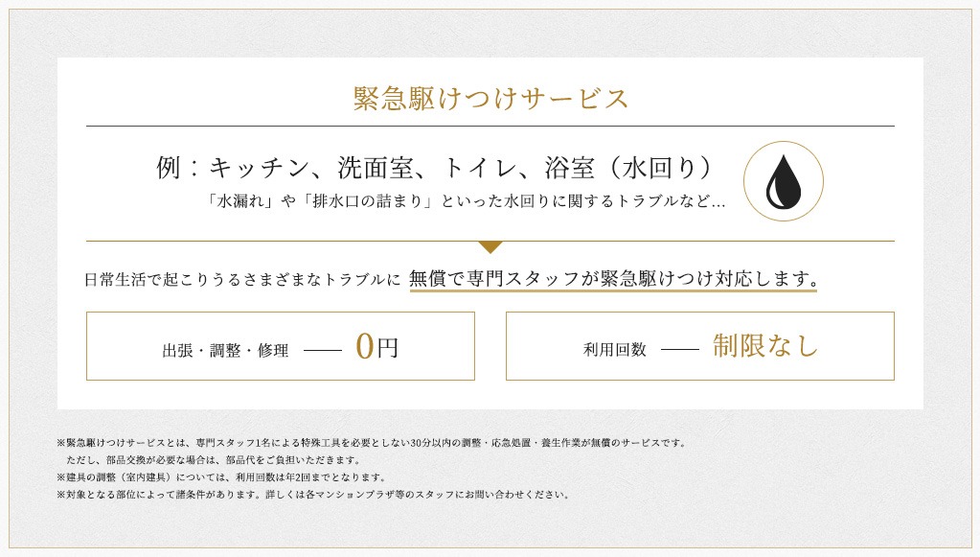Click the gold 制限なし text

pyautogui.click(x=765, y=345)
